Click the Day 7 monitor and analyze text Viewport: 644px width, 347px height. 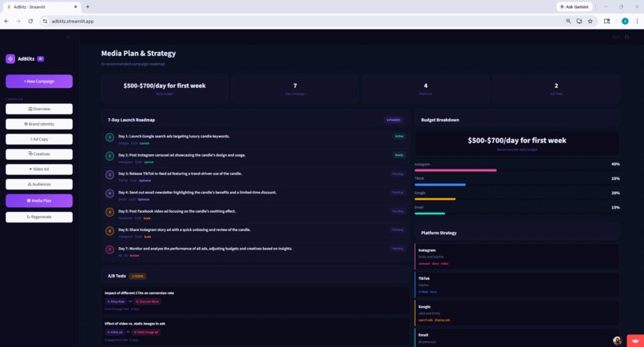tap(205, 249)
